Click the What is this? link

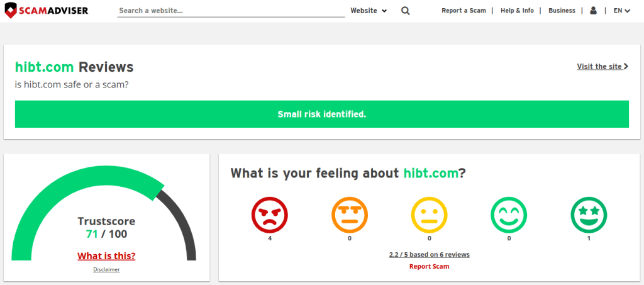tap(106, 256)
